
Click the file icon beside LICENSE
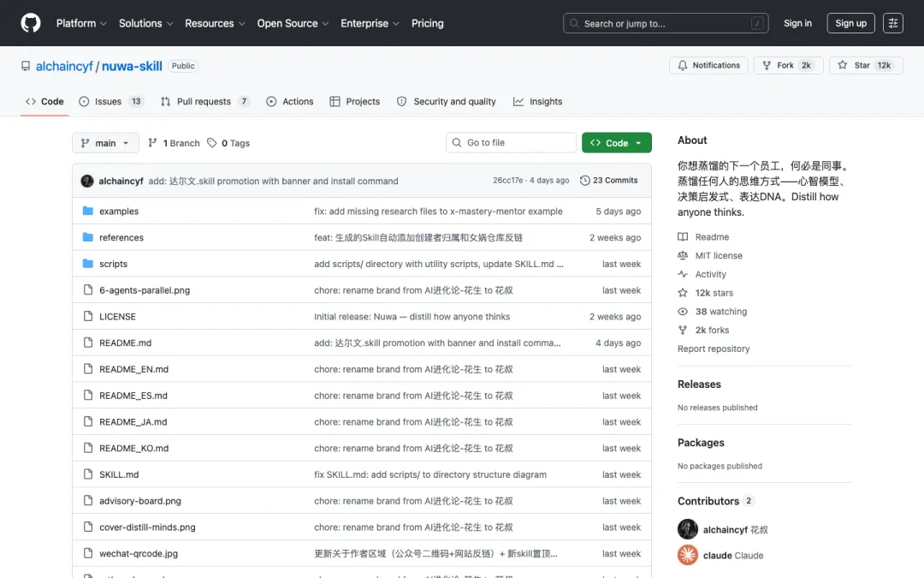click(x=88, y=316)
